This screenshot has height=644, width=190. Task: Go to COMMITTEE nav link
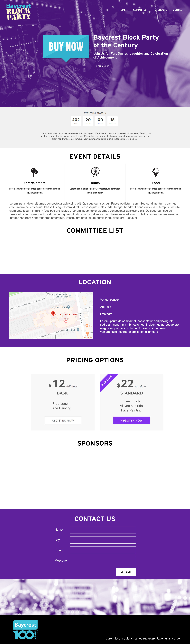pyautogui.click(x=140, y=10)
